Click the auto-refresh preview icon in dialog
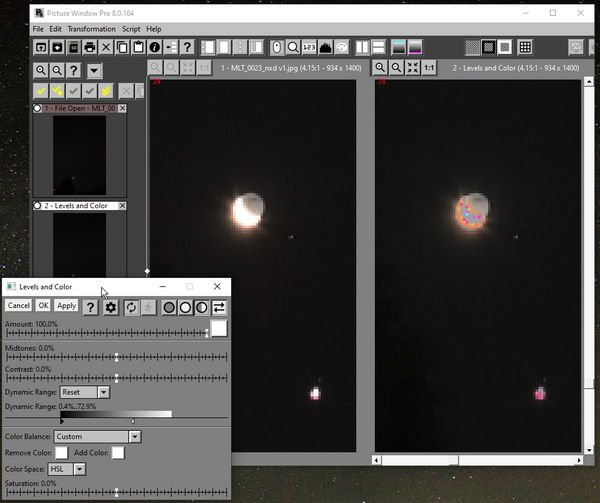Screen dimensions: 600x503 pyautogui.click(x=131, y=307)
